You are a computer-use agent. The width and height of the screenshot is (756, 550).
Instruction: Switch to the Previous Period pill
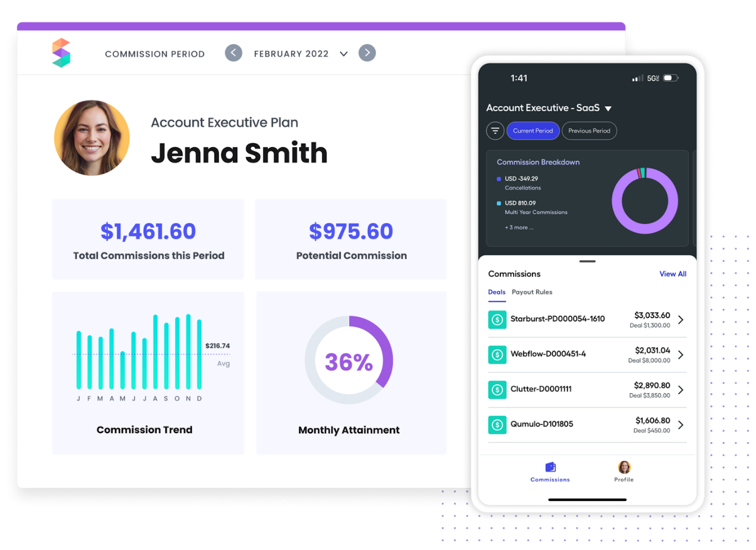(x=589, y=131)
